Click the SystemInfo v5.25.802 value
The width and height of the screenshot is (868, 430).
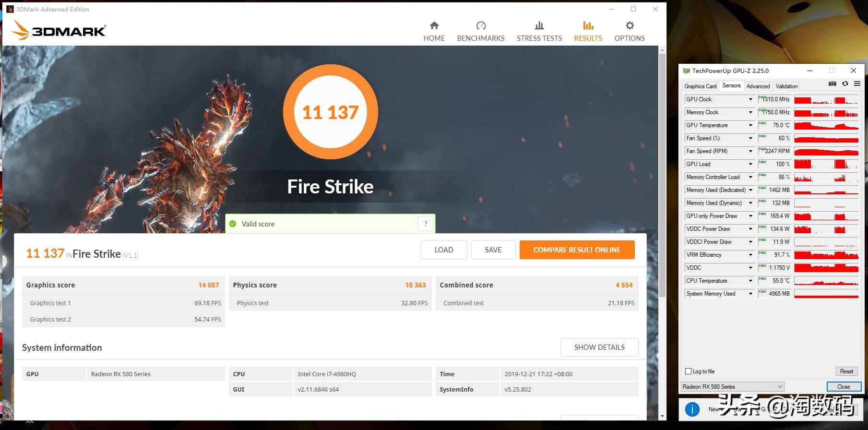pos(518,390)
